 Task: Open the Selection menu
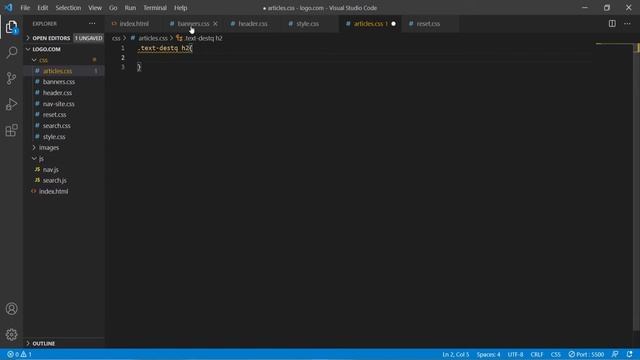tap(68, 8)
